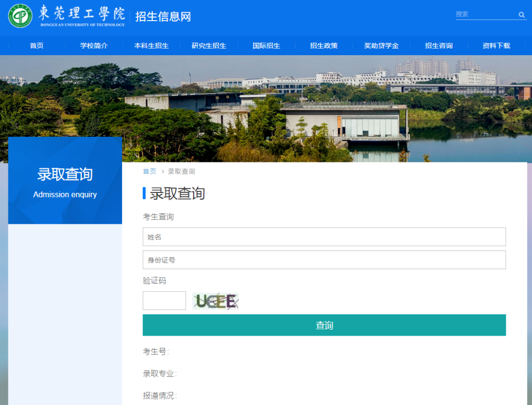Click the 验证码 verification code box
532x405 pixels.
(164, 301)
